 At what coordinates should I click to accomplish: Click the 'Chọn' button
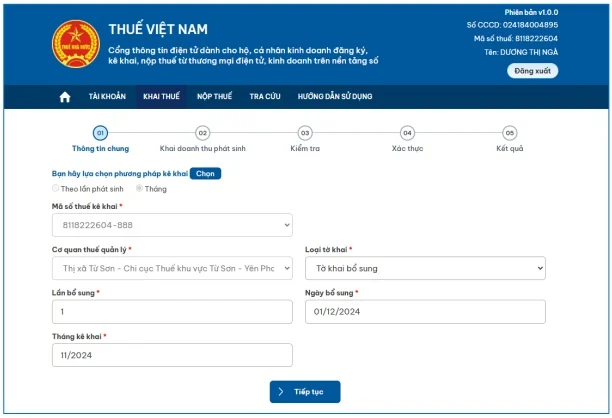click(205, 173)
